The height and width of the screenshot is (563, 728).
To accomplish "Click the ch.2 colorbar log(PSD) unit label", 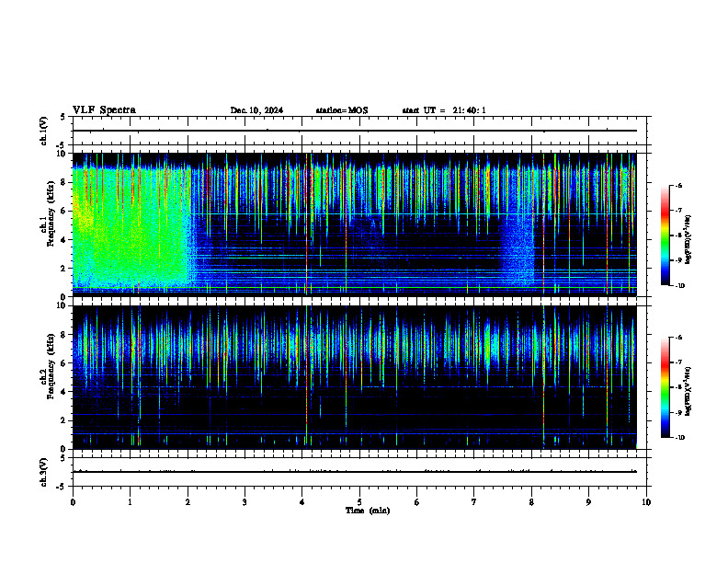I will (x=688, y=391).
